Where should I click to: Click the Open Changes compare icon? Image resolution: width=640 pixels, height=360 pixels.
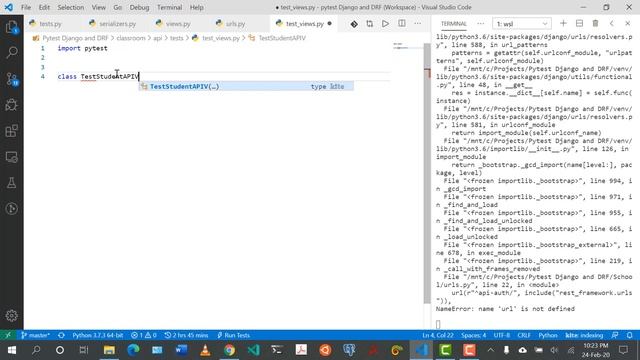370,24
